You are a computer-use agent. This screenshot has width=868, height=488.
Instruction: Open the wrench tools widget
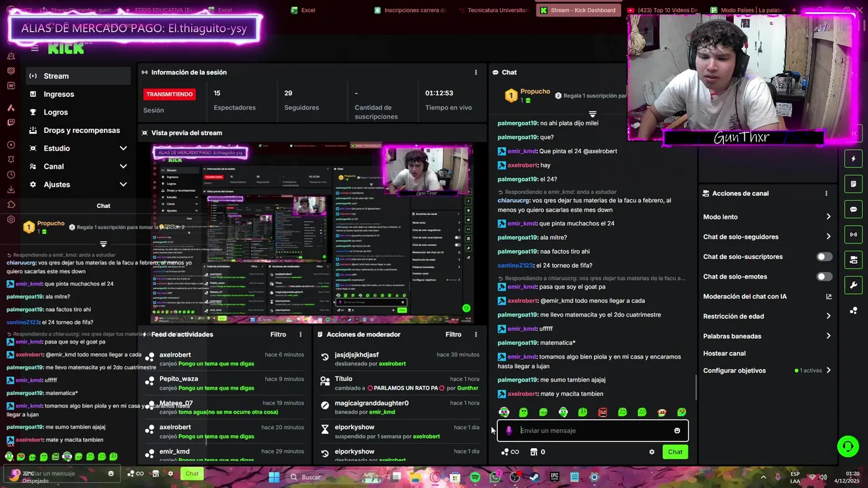[x=854, y=285]
